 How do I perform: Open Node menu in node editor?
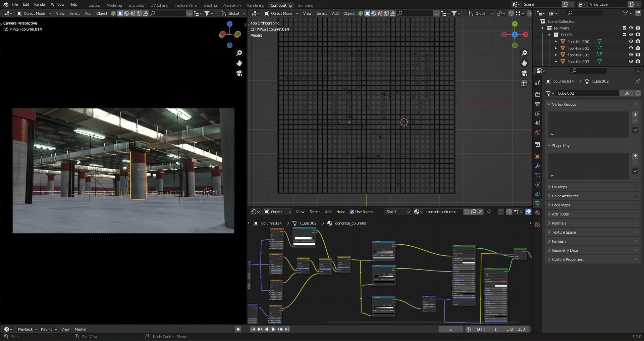click(341, 212)
